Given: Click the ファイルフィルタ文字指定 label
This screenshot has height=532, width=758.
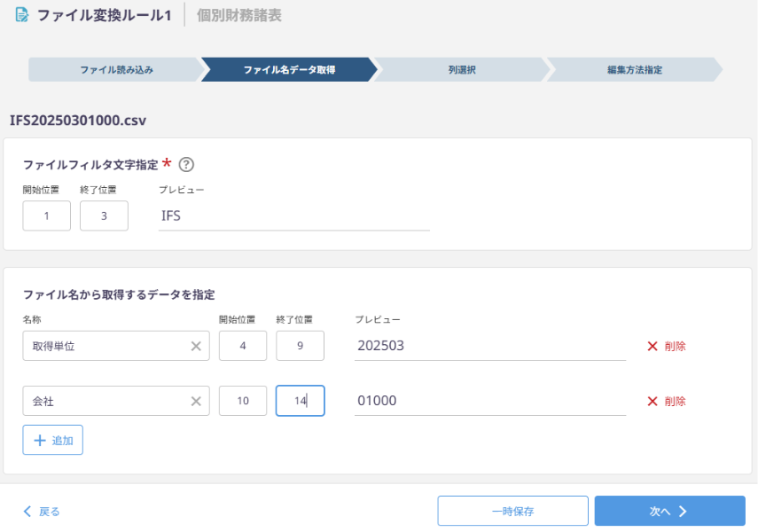Looking at the screenshot, I should click(90, 165).
